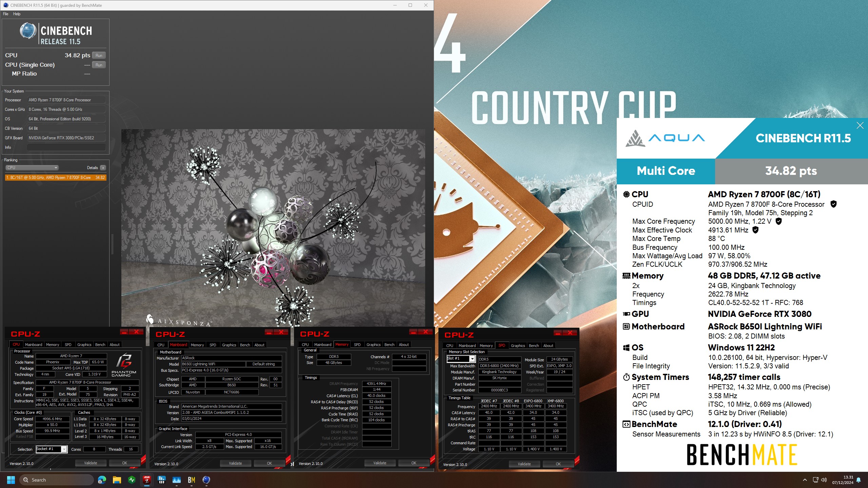Click Mainboard Model 'B650I Lightning WiFi' field
This screenshot has height=488, width=868.
click(x=213, y=364)
